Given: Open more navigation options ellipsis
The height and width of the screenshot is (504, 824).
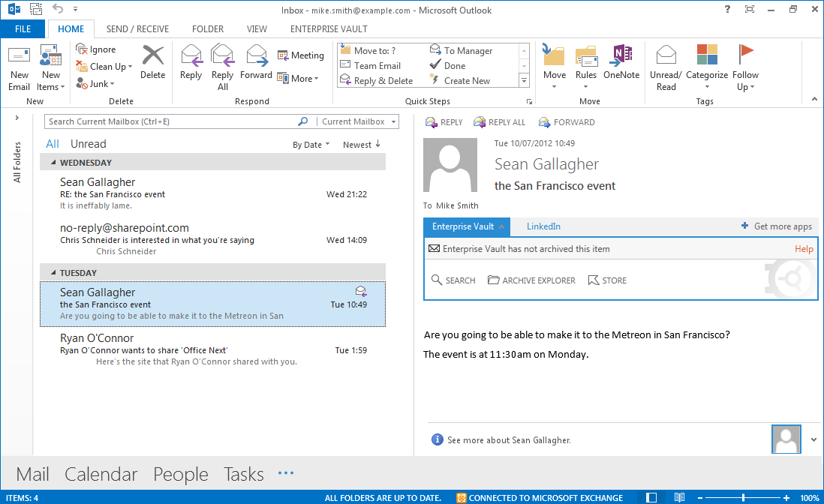Looking at the screenshot, I should (286, 473).
